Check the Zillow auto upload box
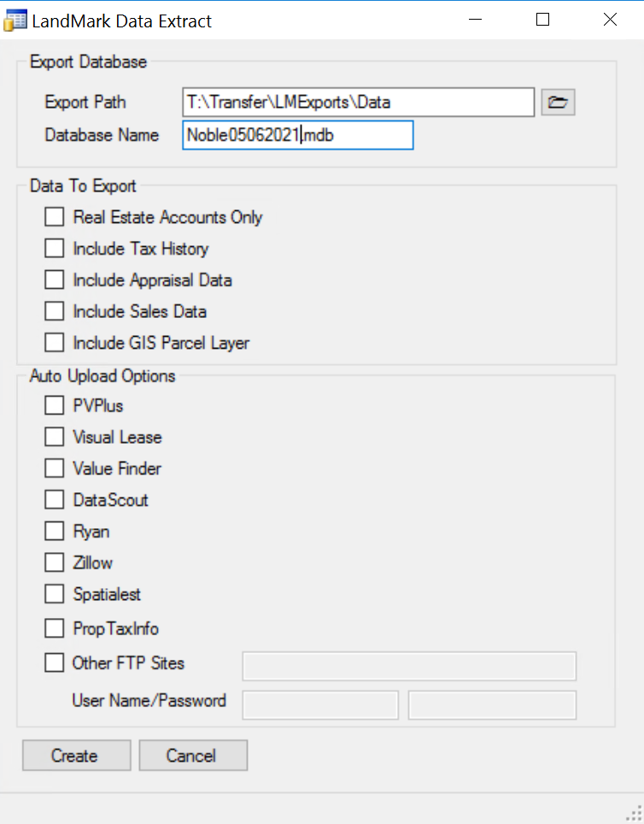 click(55, 562)
